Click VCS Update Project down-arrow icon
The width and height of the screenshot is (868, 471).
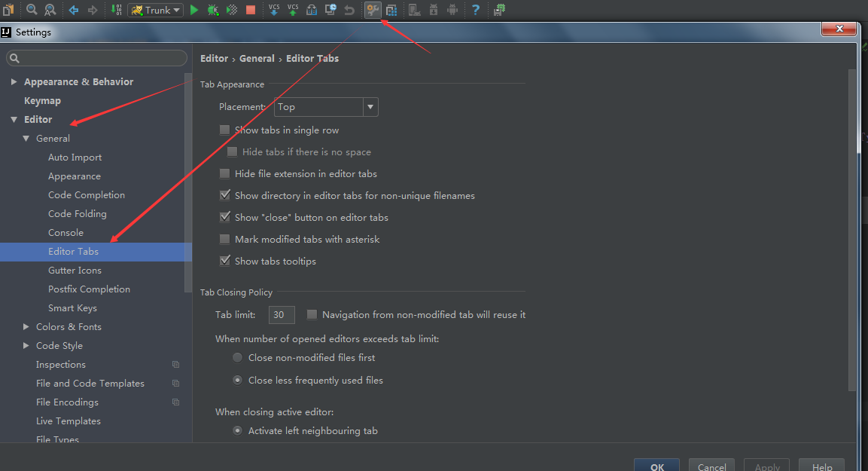point(274,9)
